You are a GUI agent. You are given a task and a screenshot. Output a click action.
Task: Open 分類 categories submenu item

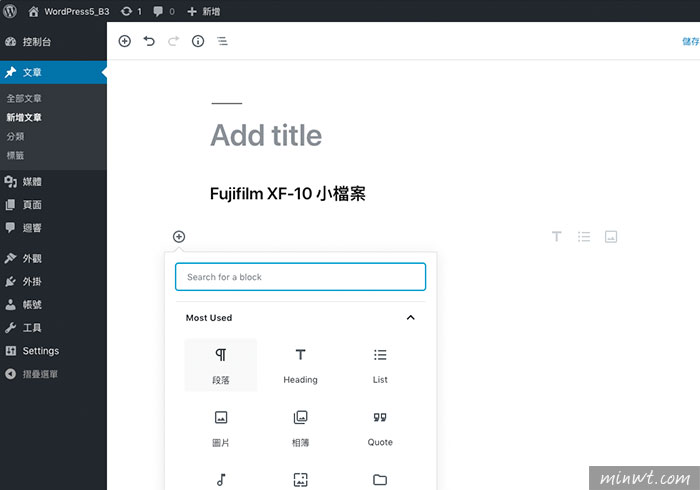[15, 137]
